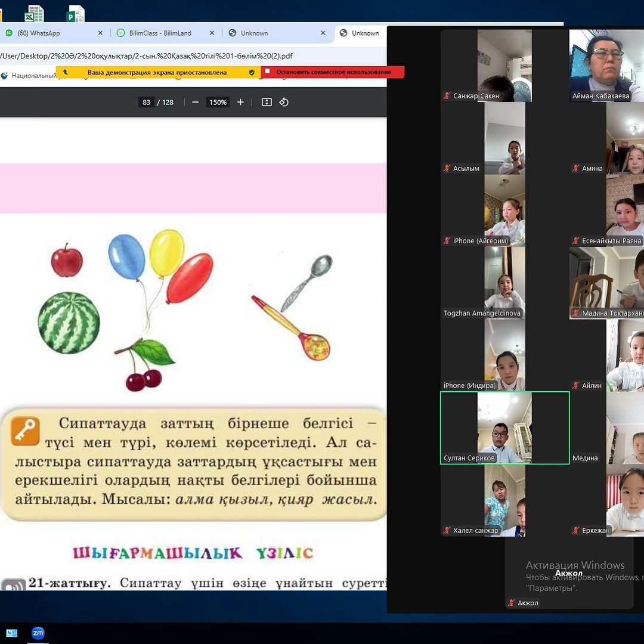Select Амина participant video

[x=606, y=138]
